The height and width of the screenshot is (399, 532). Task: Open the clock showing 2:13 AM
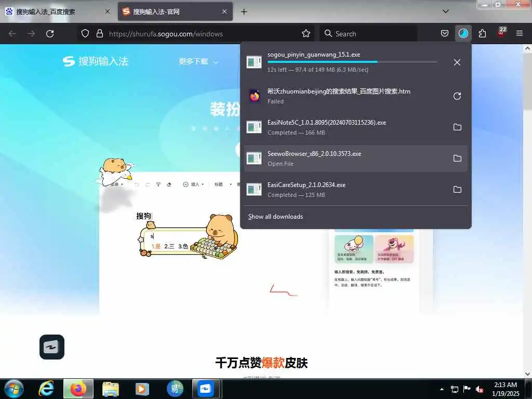506,389
